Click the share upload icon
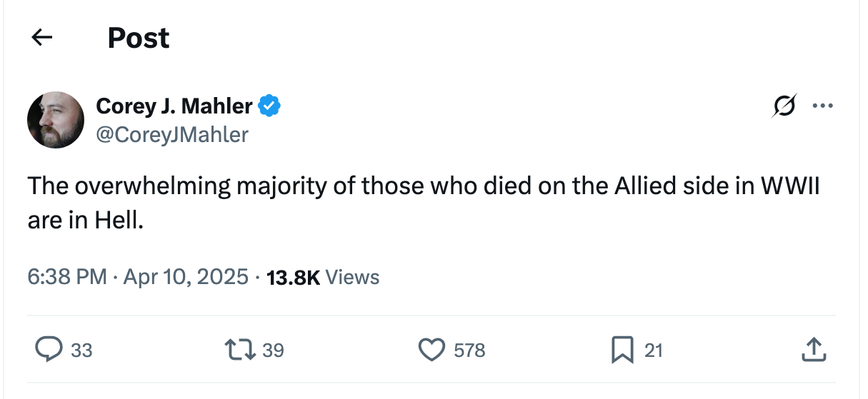This screenshot has height=399, width=868. [x=814, y=350]
